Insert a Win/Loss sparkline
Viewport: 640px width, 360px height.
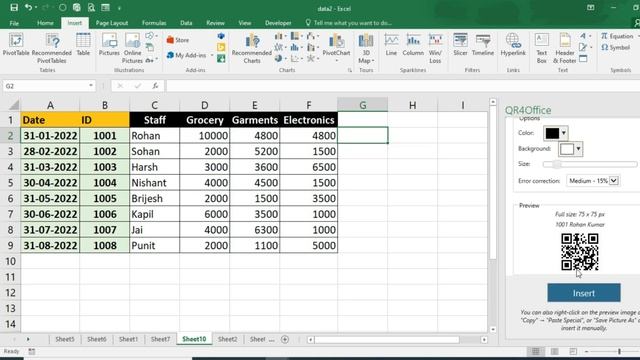(435, 48)
